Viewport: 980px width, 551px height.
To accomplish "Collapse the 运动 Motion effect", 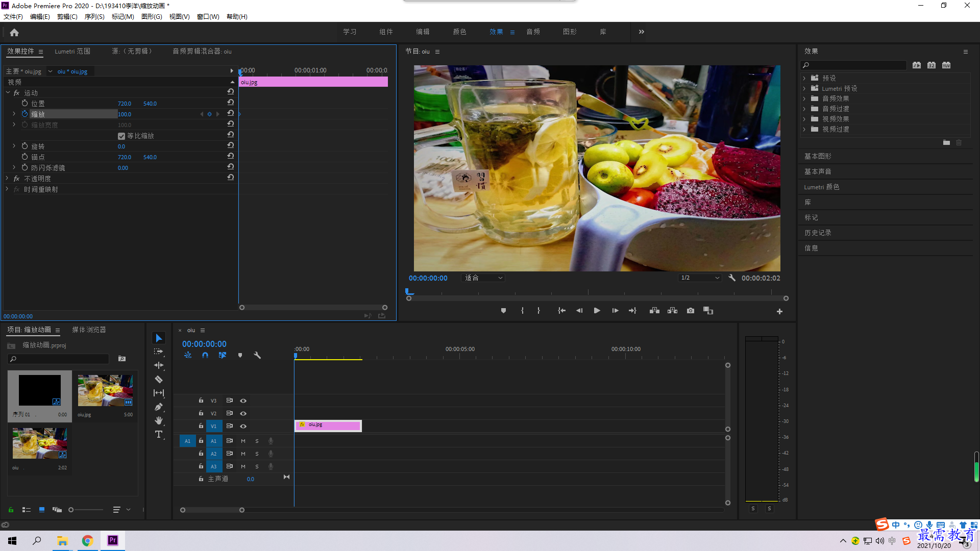I will [x=8, y=92].
